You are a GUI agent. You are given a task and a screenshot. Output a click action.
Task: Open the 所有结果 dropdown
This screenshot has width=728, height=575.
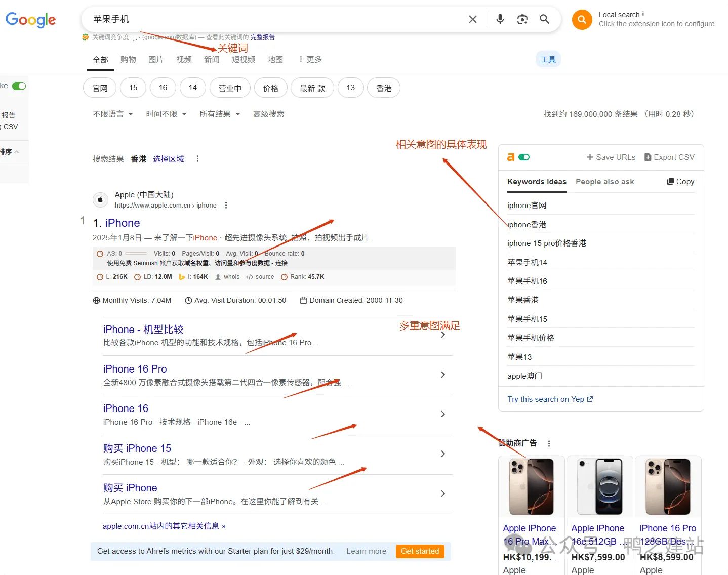[x=220, y=114]
